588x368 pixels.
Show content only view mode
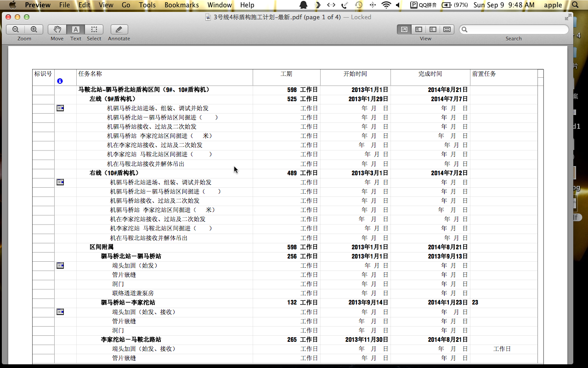pyautogui.click(x=404, y=29)
